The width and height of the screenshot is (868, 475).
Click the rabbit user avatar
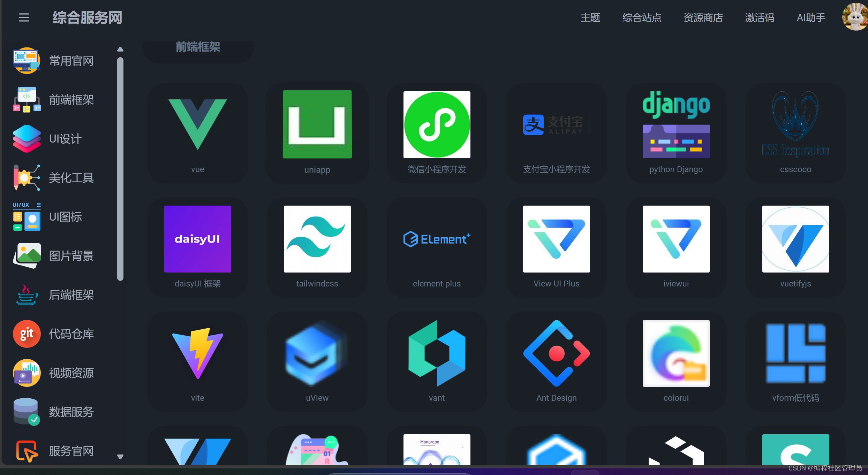click(x=854, y=17)
